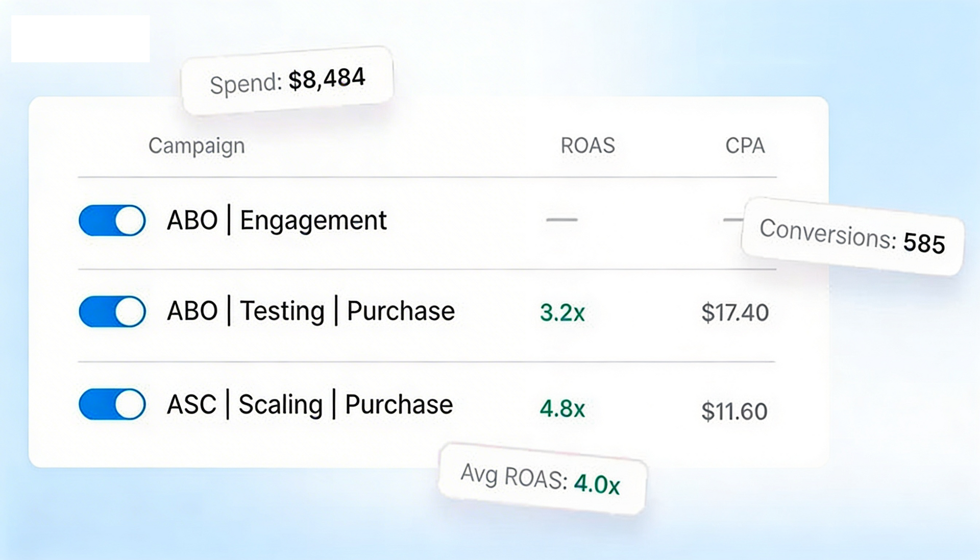Click the 3.2x ROAS value
This screenshot has width=980, height=560.
click(x=562, y=312)
